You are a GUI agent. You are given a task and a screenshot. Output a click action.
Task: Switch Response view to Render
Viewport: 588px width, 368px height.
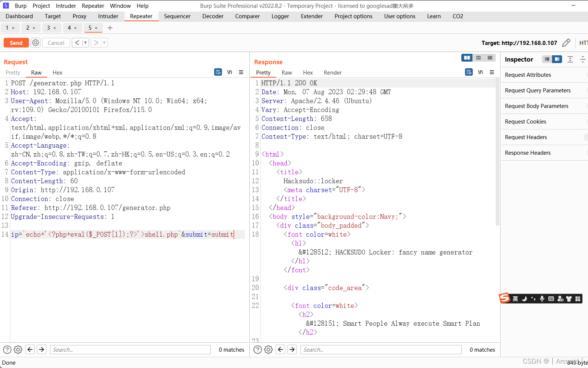333,73
